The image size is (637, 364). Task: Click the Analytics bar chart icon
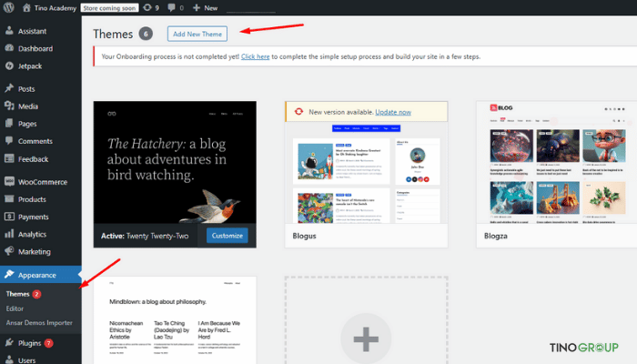[9, 234]
